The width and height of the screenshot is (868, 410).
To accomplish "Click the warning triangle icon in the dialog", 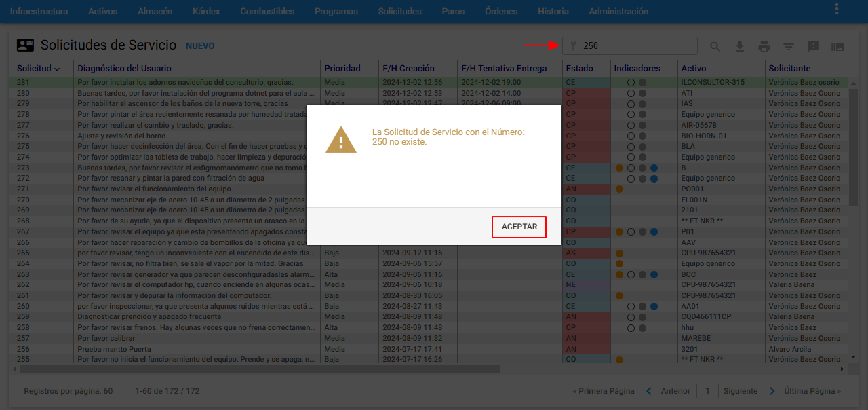I will click(340, 141).
